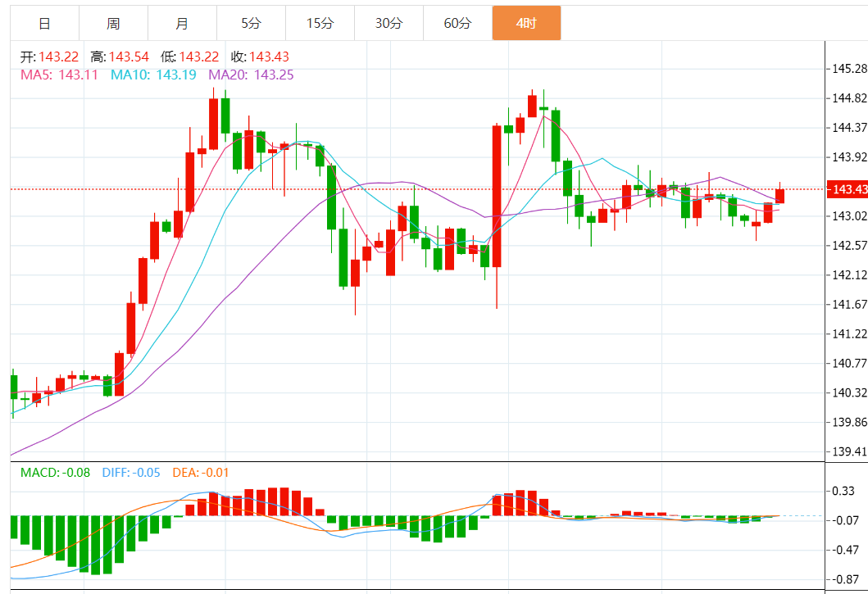The width and height of the screenshot is (868, 594).
Task: Click the 139.41 price axis label
Action: [849, 451]
